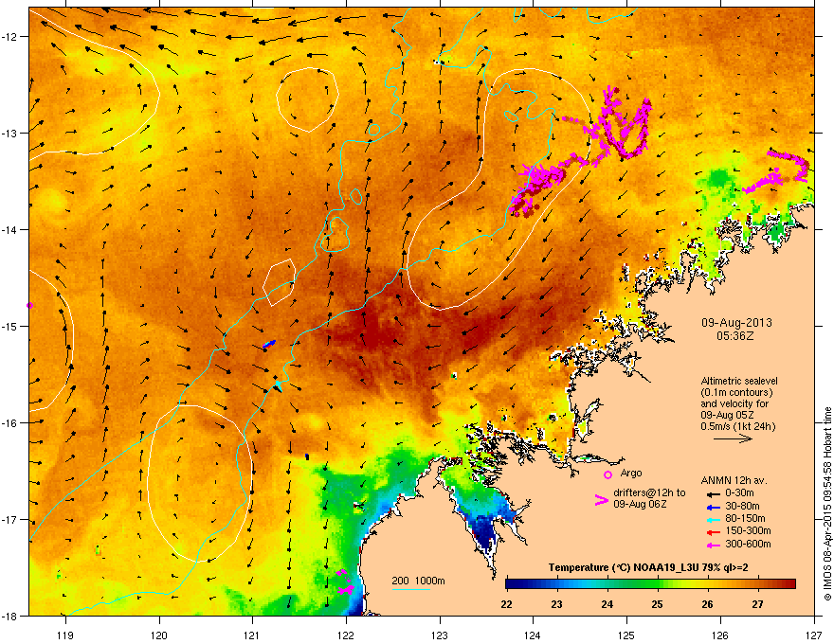Click the cyan bathymetry legend line

tap(411, 589)
